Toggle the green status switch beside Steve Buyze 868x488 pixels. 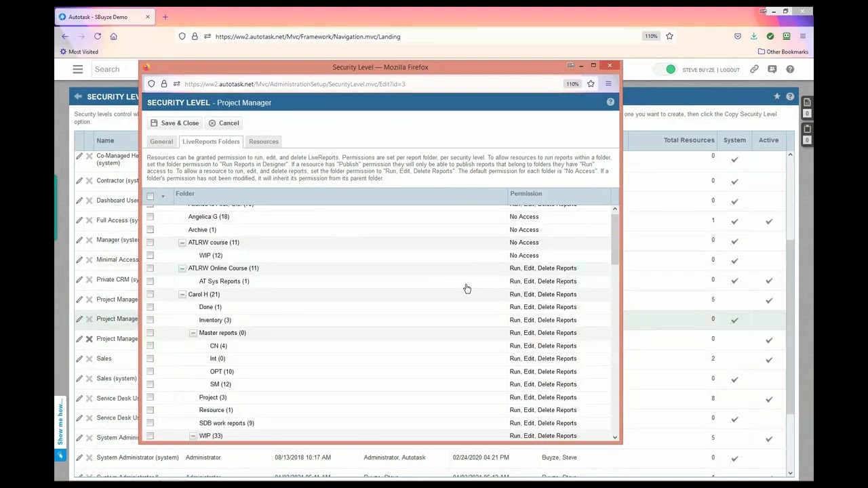(x=665, y=69)
